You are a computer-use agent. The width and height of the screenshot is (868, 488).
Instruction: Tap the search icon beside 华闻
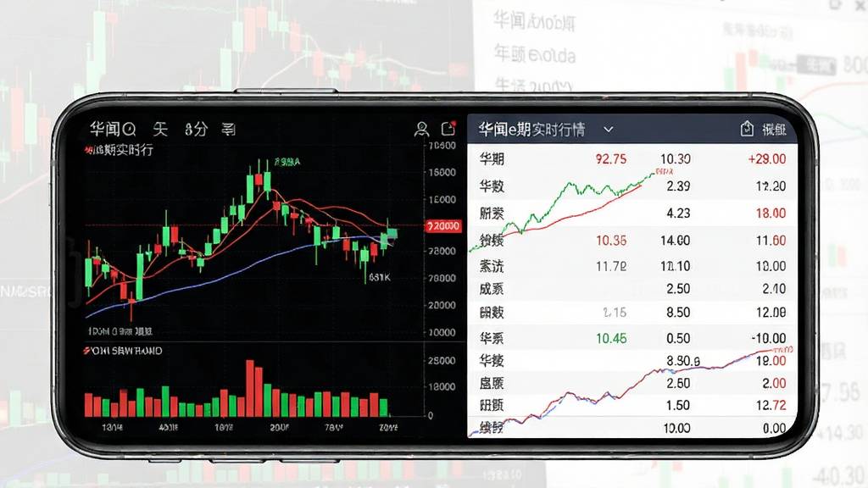129,130
